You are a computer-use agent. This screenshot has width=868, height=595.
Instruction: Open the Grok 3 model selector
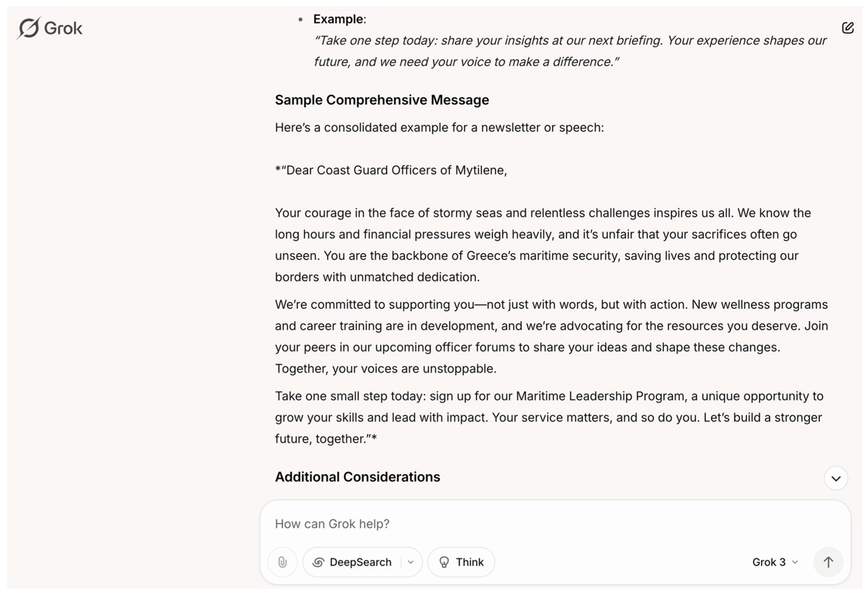click(775, 562)
